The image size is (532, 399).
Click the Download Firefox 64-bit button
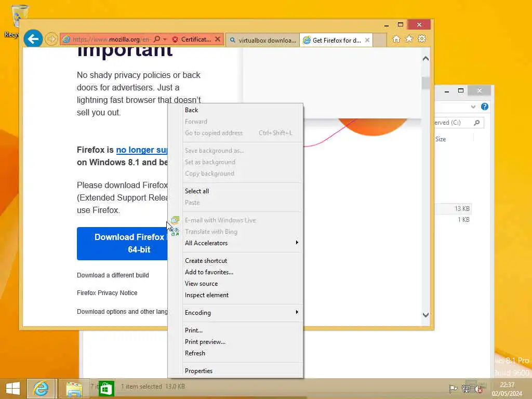click(122, 243)
